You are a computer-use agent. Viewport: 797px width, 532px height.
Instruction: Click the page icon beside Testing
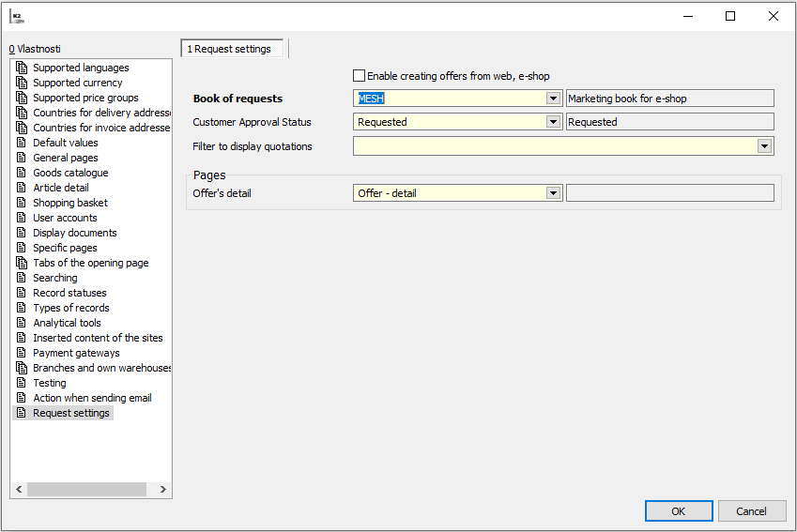pyautogui.click(x=22, y=383)
